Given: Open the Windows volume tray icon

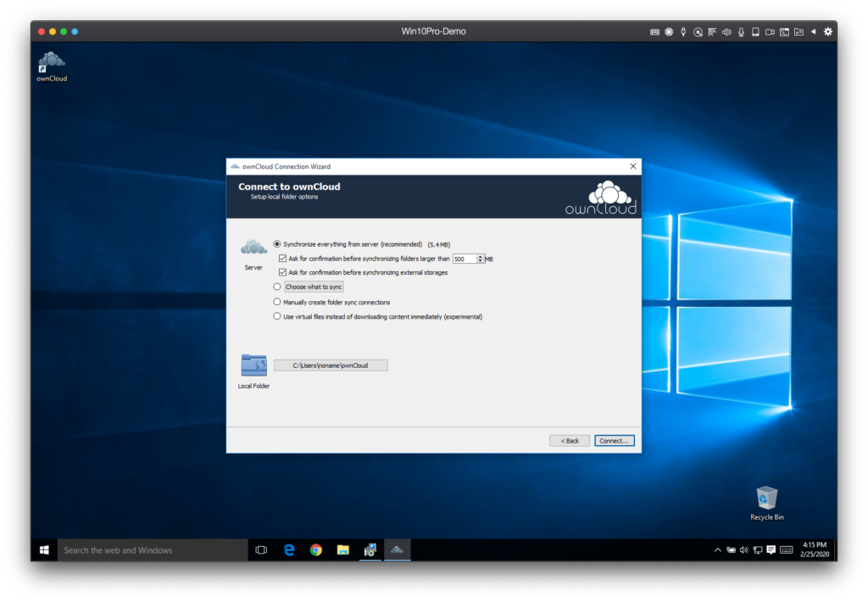Looking at the screenshot, I should pos(744,550).
